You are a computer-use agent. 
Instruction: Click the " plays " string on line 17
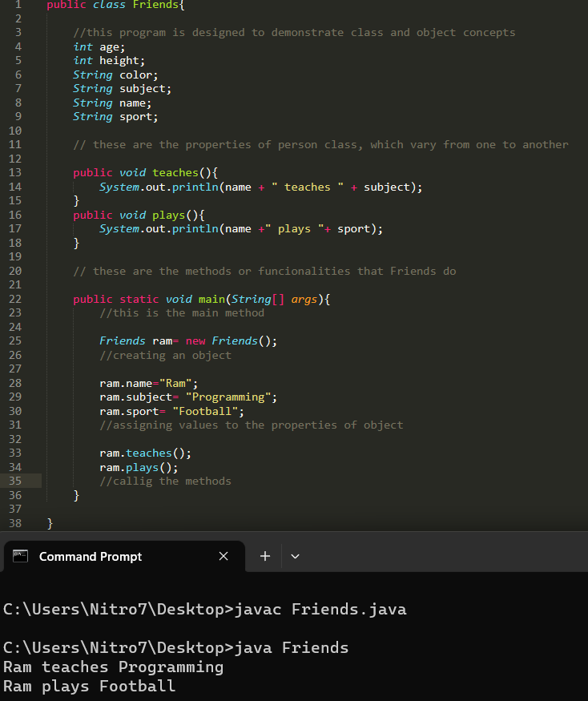(294, 229)
